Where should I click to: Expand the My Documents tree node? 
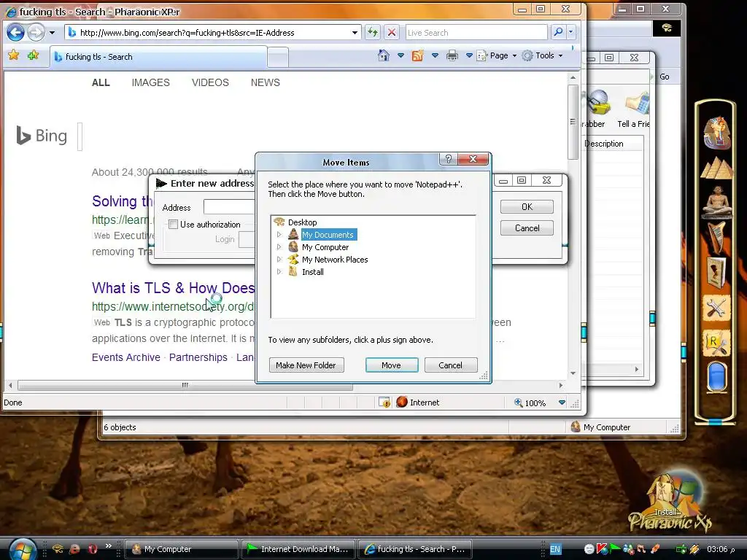279,234
